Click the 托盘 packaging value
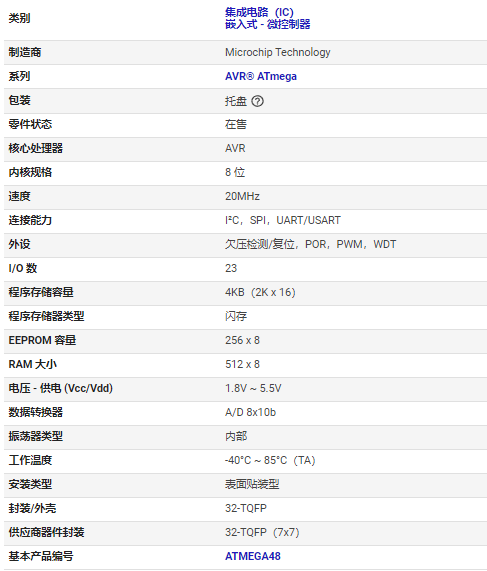Screen dimensions: 487x571 236,101
